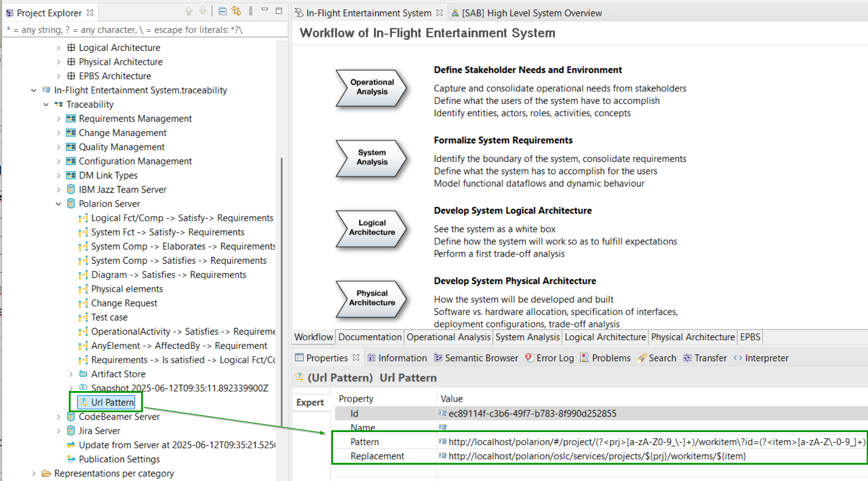Open the EPBS page tab
This screenshot has height=481, width=868.
pos(750,337)
